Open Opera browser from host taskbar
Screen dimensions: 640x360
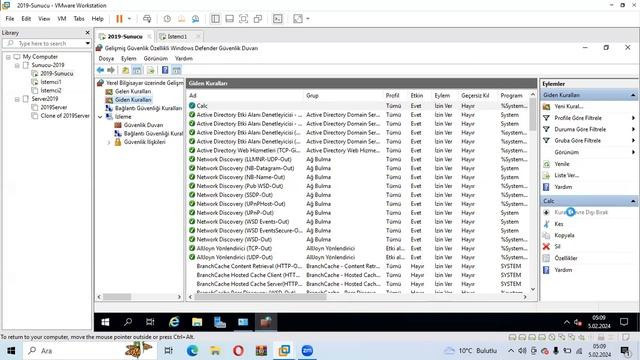[x=238, y=351]
